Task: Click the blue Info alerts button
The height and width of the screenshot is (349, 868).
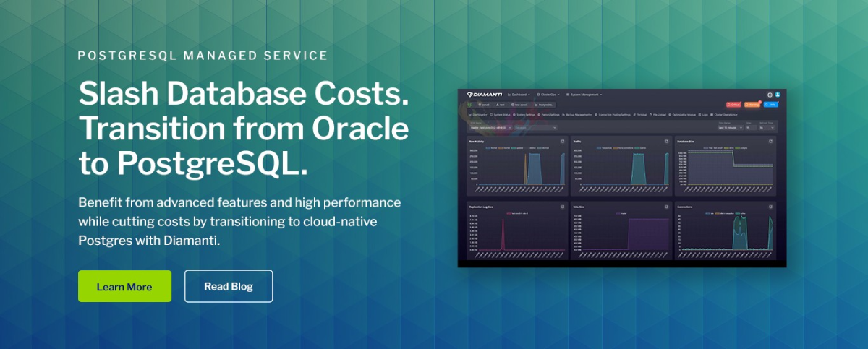Action: tap(771, 105)
